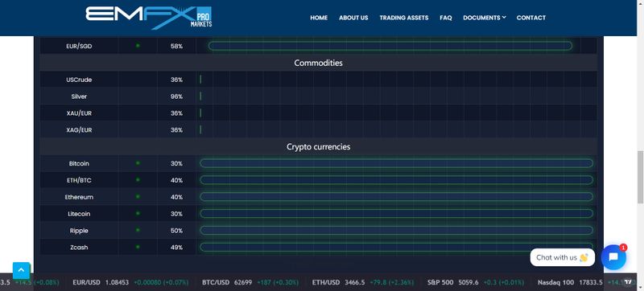
Task: Open the FAQ page
Action: pyautogui.click(x=446, y=18)
